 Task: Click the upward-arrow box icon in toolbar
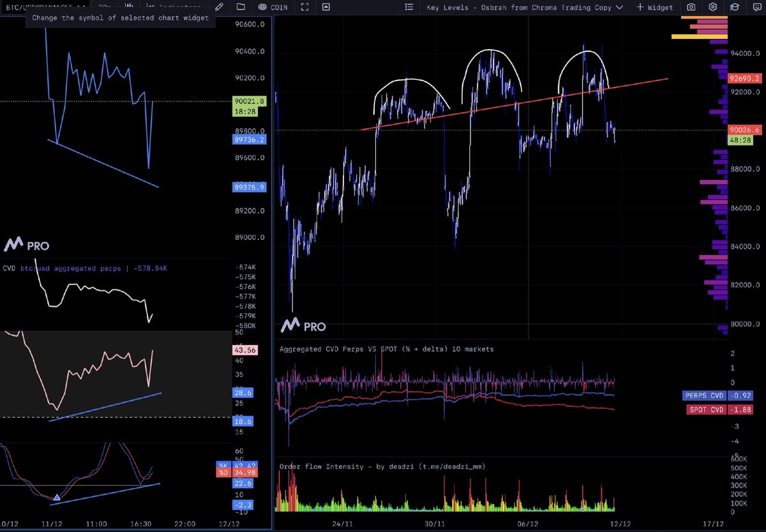pyautogui.click(x=326, y=7)
